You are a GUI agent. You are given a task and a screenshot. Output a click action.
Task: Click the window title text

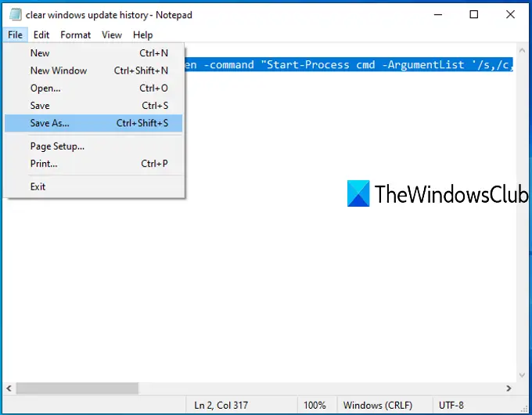point(109,15)
